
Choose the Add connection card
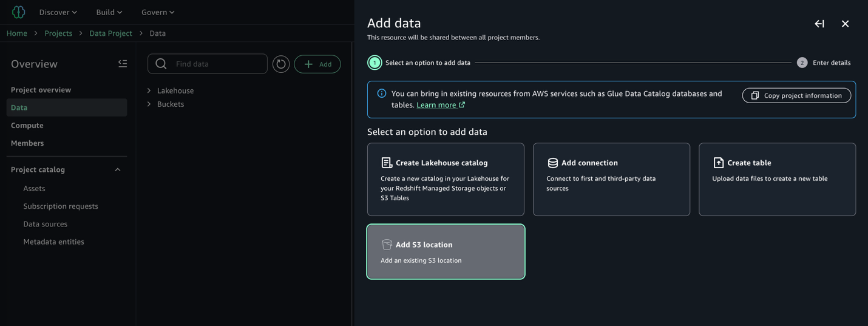pos(611,179)
